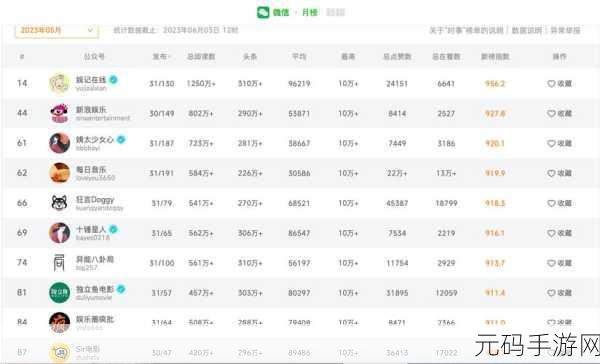The height and width of the screenshot is (364, 600).
Task: Click the 局 character avatar in row 74
Action: pyautogui.click(x=59, y=263)
